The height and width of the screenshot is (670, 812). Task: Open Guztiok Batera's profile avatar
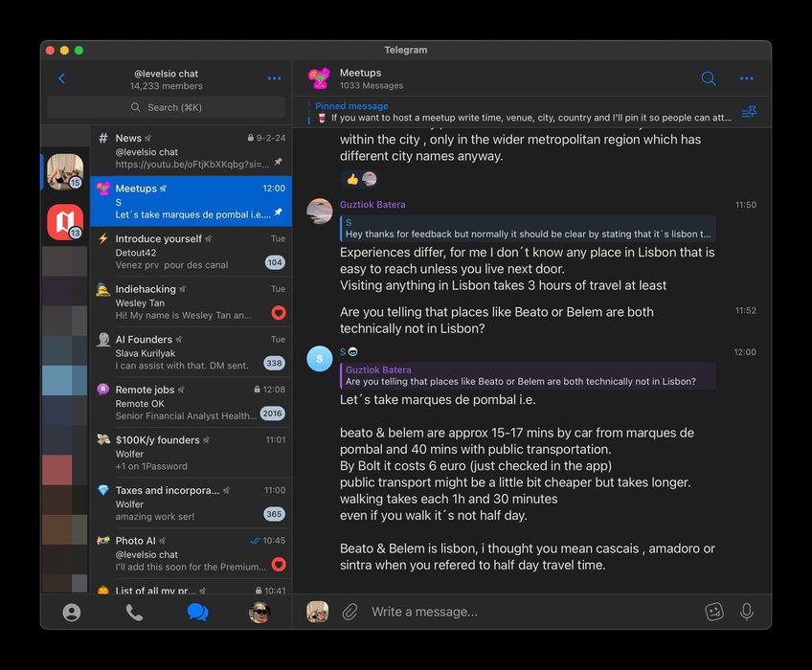point(320,211)
